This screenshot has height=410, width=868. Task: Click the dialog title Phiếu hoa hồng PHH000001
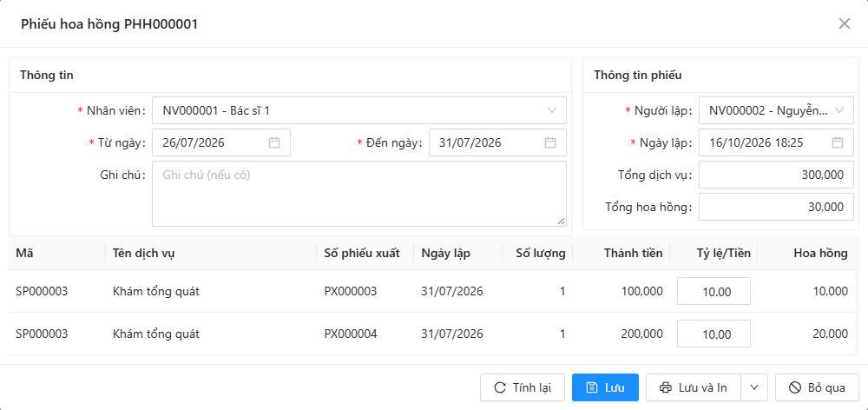pyautogui.click(x=109, y=23)
